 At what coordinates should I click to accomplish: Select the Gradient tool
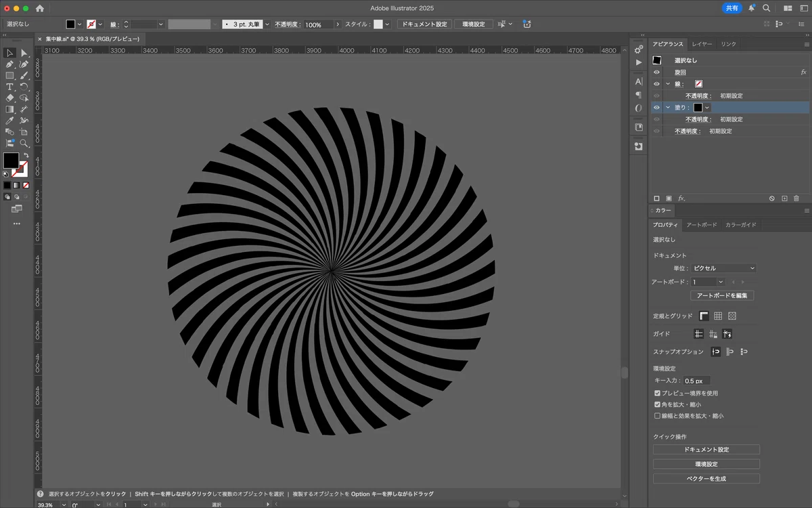9,109
